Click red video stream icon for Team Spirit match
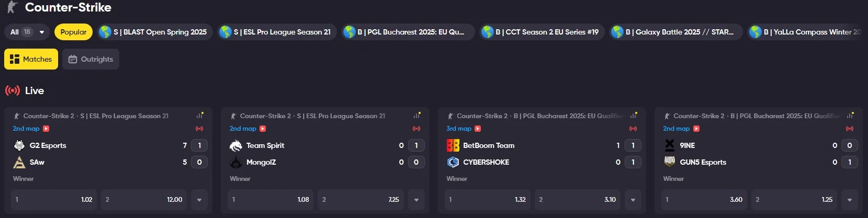 pyautogui.click(x=263, y=129)
